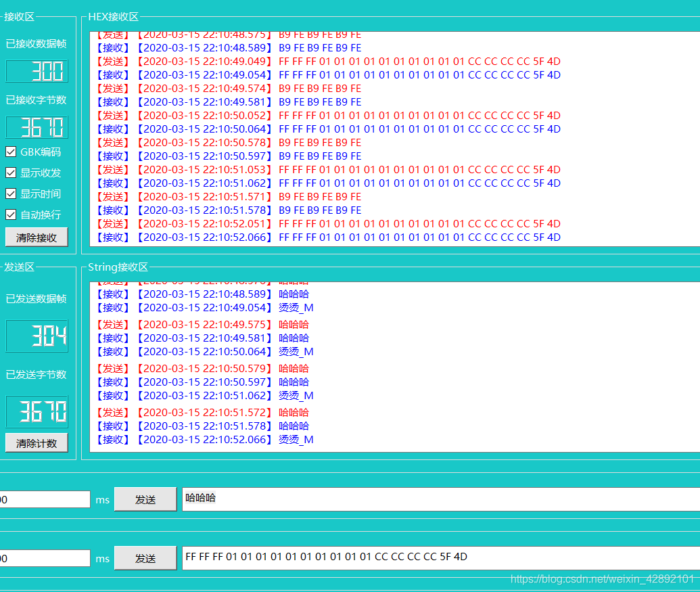Select HEX log line at 22:10:48.589
The width and height of the screenshot is (700, 592).
pos(229,48)
